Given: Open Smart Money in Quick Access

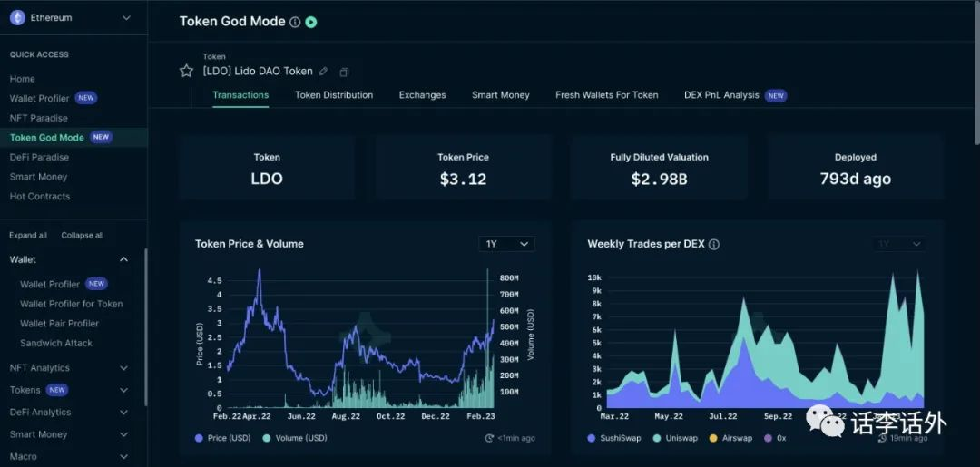Looking at the screenshot, I should tap(38, 177).
